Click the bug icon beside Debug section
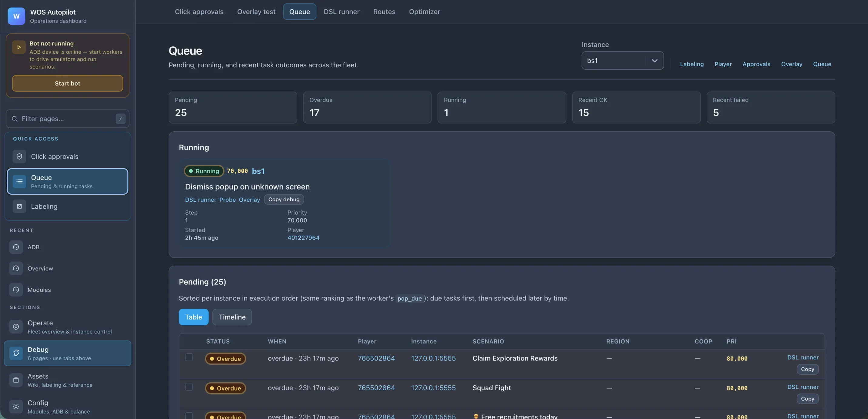The image size is (868, 419). click(x=16, y=353)
